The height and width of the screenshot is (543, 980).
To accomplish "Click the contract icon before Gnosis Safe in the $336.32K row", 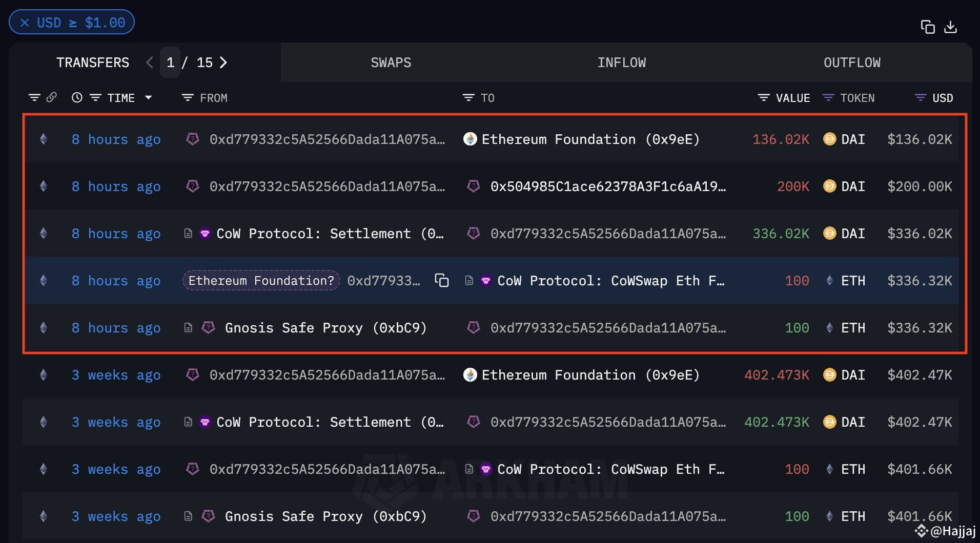I will coord(188,328).
